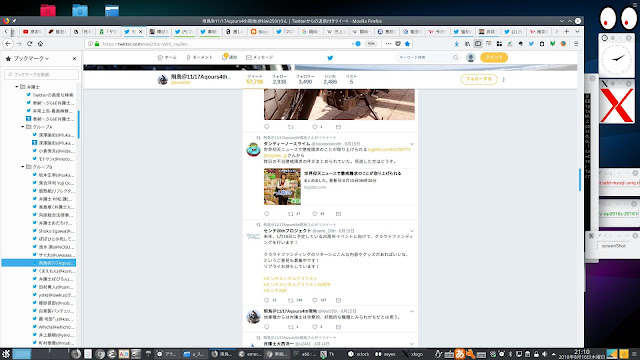The height and width of the screenshot is (360, 640).
Task: Select the highlighted 飛鳥@7/7Aqour... bookmark
Action: click(38, 263)
